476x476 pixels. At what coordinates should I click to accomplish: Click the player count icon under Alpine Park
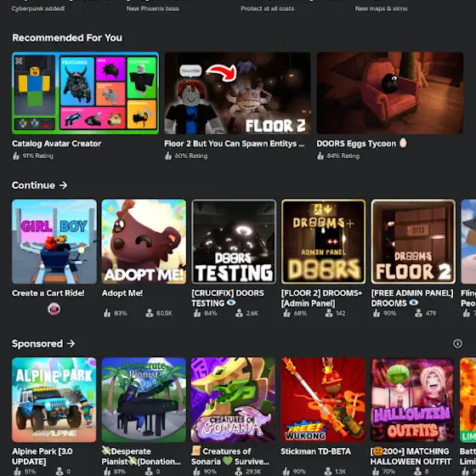pos(59,471)
